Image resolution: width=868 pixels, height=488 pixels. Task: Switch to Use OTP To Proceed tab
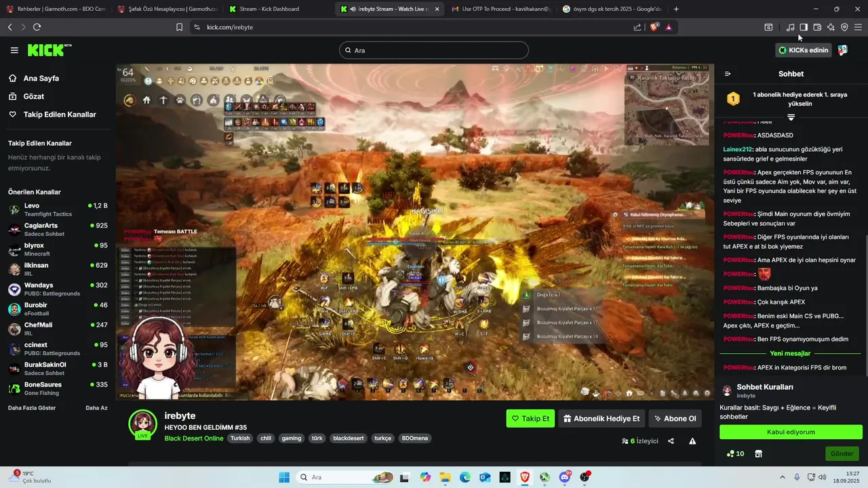501,9
